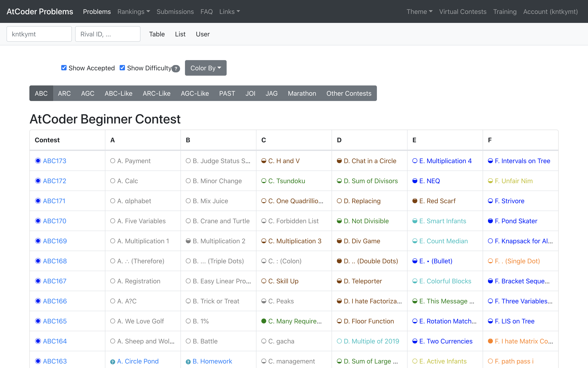Open contest ABC165 link
588x368 pixels.
pos(55,321)
